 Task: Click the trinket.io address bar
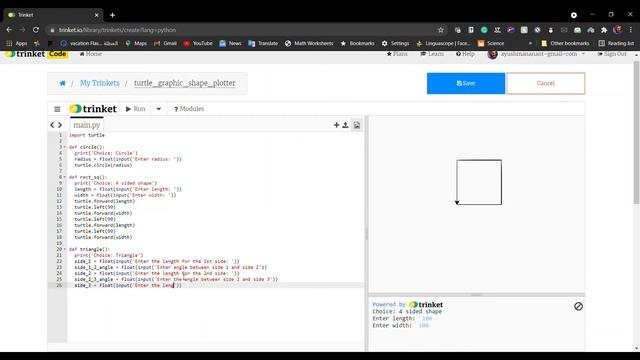point(241,30)
